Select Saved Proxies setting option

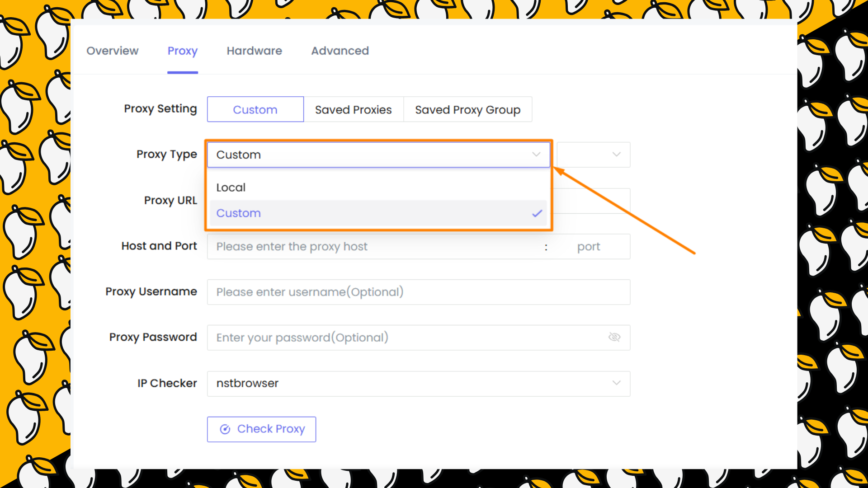click(x=354, y=109)
